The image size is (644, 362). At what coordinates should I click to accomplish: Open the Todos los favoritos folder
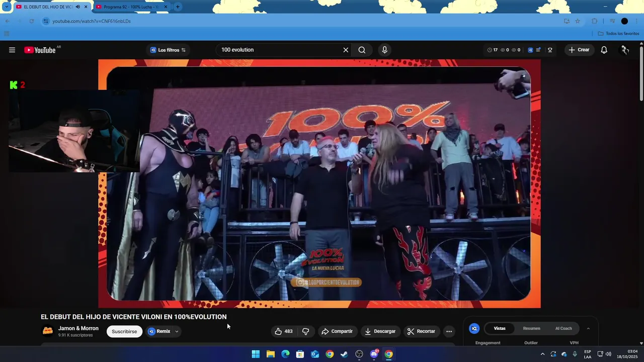pyautogui.click(x=619, y=34)
